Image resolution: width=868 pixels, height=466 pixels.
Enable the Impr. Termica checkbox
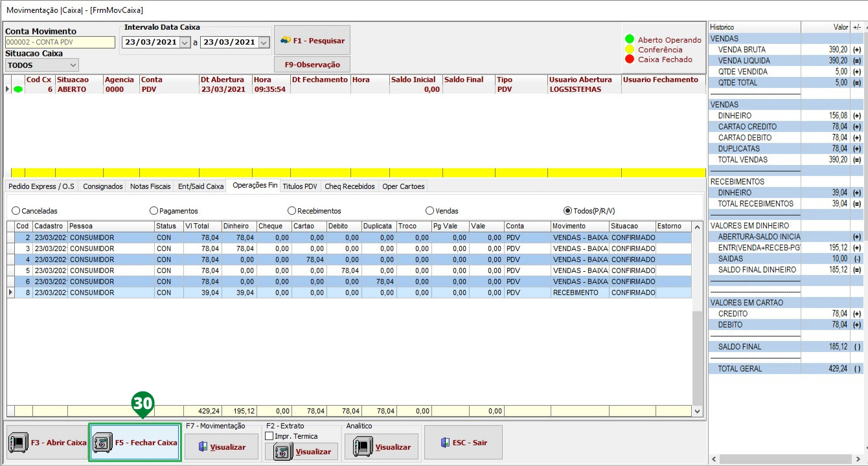click(269, 436)
